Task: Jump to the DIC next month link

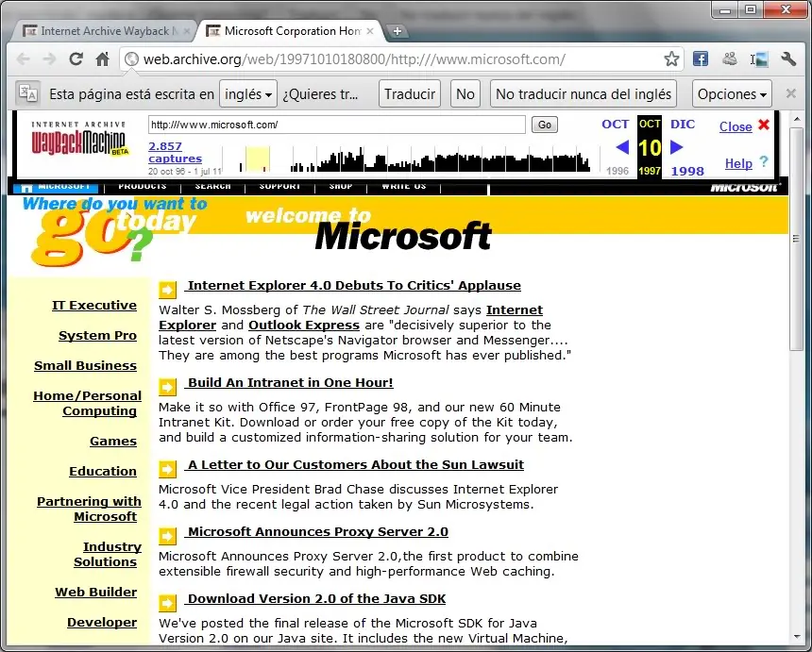Action: click(683, 125)
